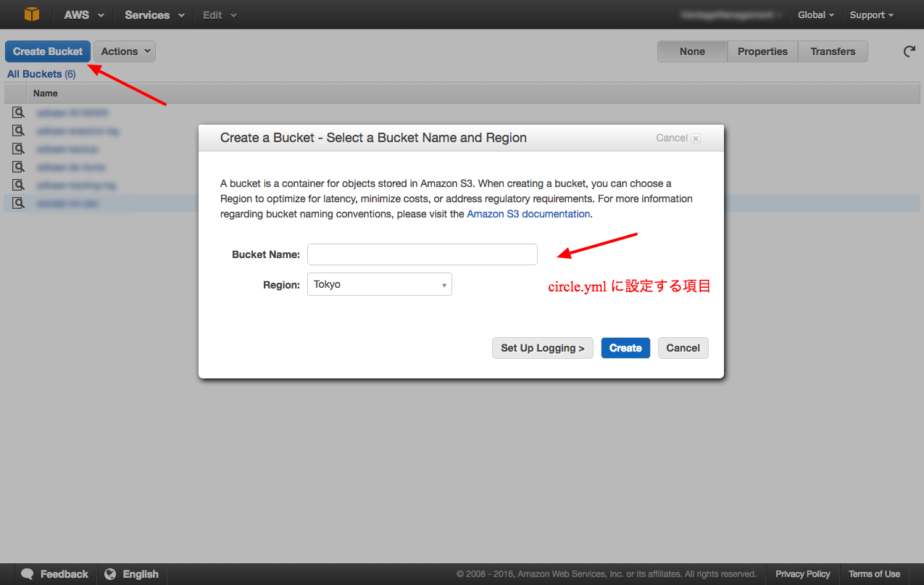Click Set Up Logging in the dialog
Screen dimensions: 924x585
point(542,348)
